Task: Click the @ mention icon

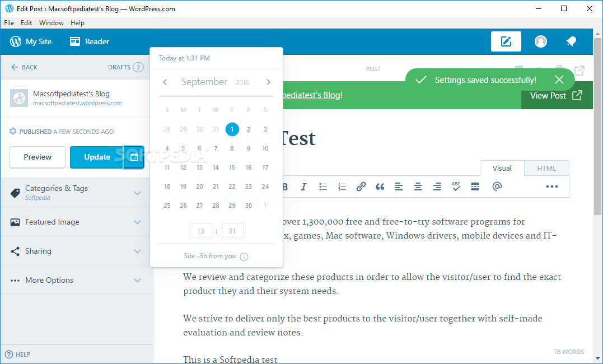Action: click(497, 186)
